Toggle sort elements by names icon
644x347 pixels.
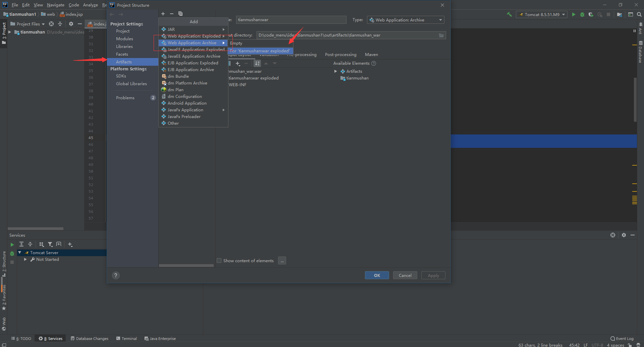(257, 63)
